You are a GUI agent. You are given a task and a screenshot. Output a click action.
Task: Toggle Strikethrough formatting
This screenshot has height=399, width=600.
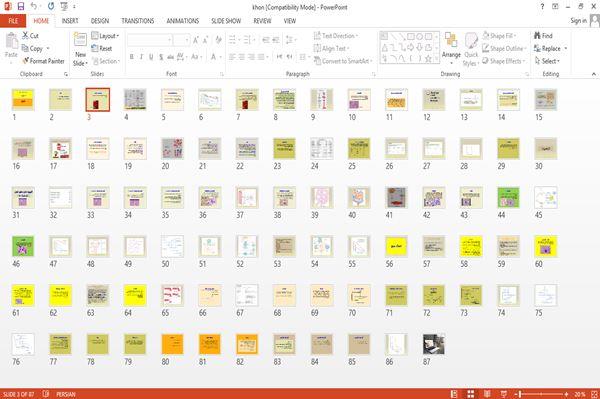click(x=170, y=57)
